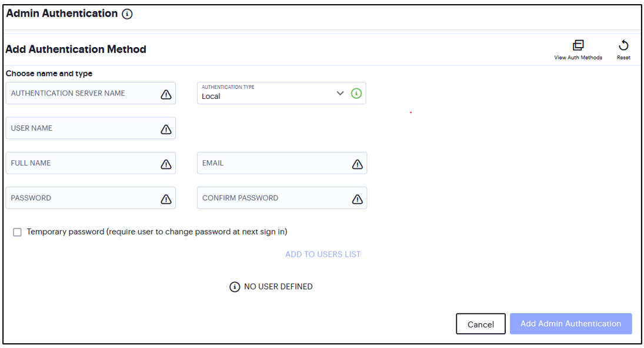Click the warning icon in Confirm Password field
Screen dimensions: 644x348
357,198
